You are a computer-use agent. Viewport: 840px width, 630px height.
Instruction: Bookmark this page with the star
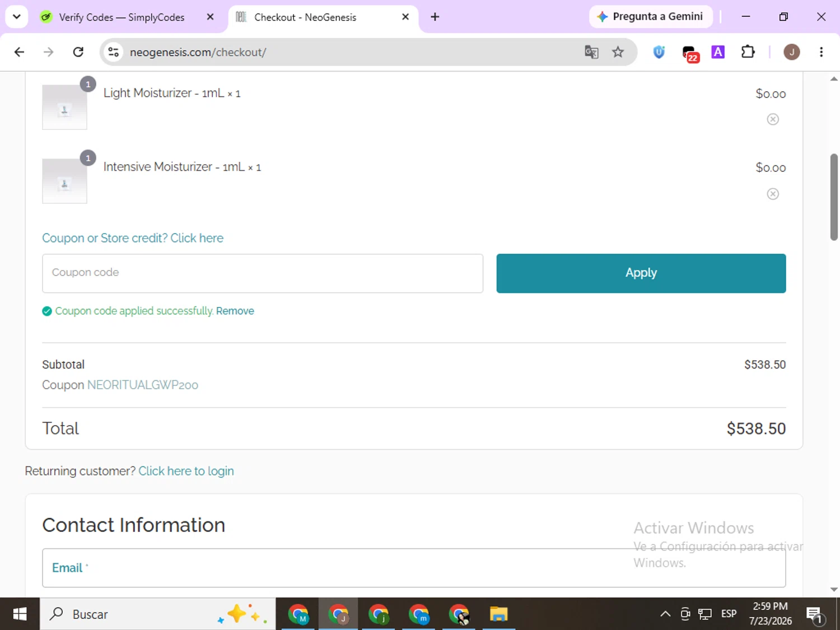coord(618,52)
